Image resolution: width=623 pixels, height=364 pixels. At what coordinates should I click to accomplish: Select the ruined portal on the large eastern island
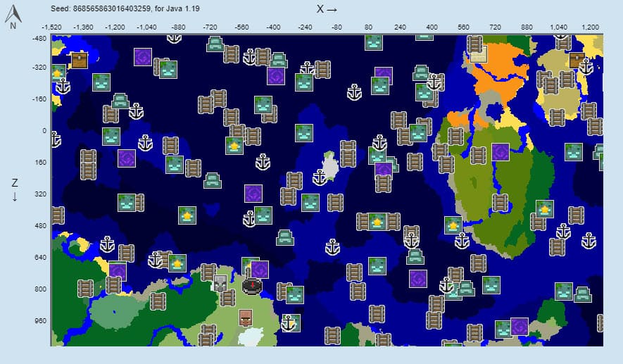click(501, 152)
